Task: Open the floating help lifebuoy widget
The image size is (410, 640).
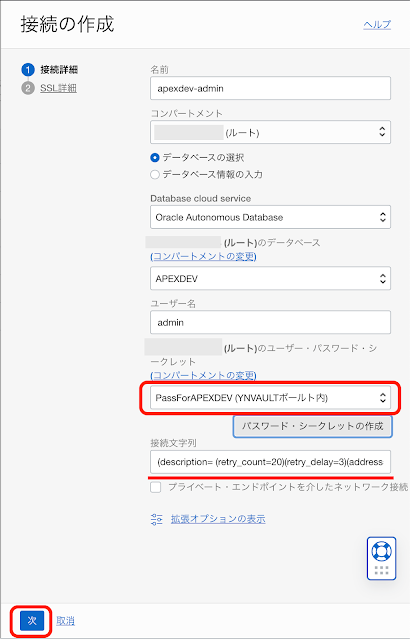Action: 381,558
